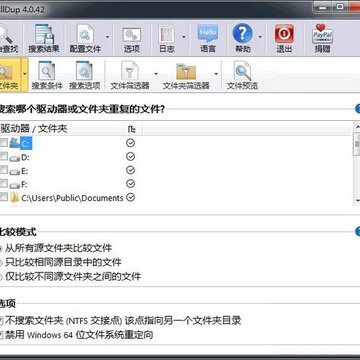Expand dropdown arrow next to 帮助
Image resolution: width=360 pixels, height=360 pixels.
click(260, 37)
